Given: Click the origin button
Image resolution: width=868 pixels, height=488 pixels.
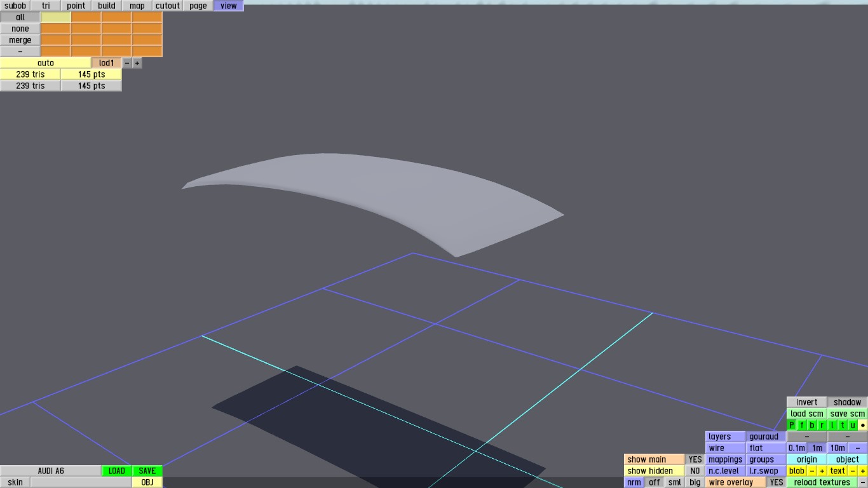Looking at the screenshot, I should coord(807,459).
